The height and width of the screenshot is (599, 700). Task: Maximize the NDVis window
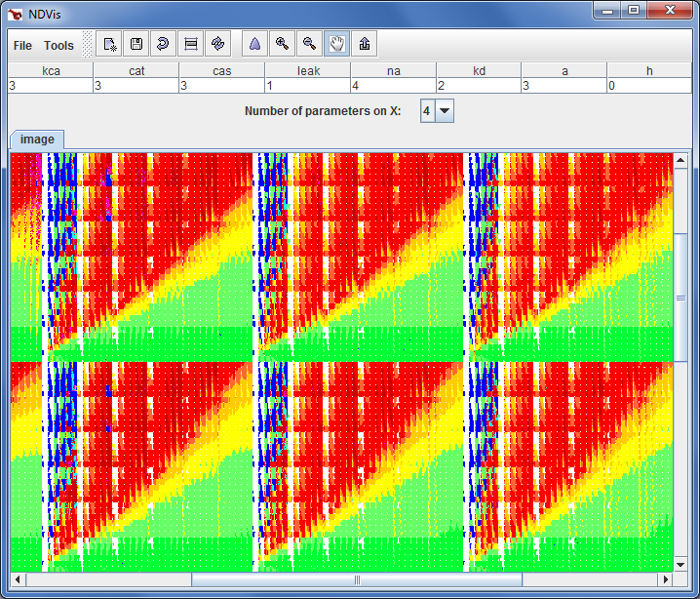click(x=634, y=11)
